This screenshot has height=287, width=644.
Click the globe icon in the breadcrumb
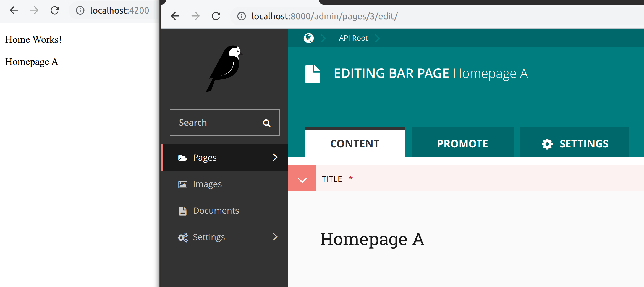pos(309,38)
